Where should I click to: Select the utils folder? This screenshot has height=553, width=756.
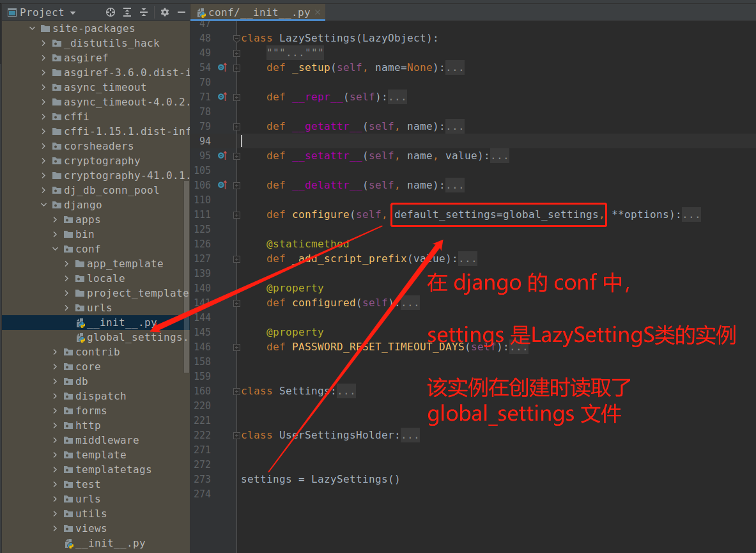pyautogui.click(x=86, y=513)
